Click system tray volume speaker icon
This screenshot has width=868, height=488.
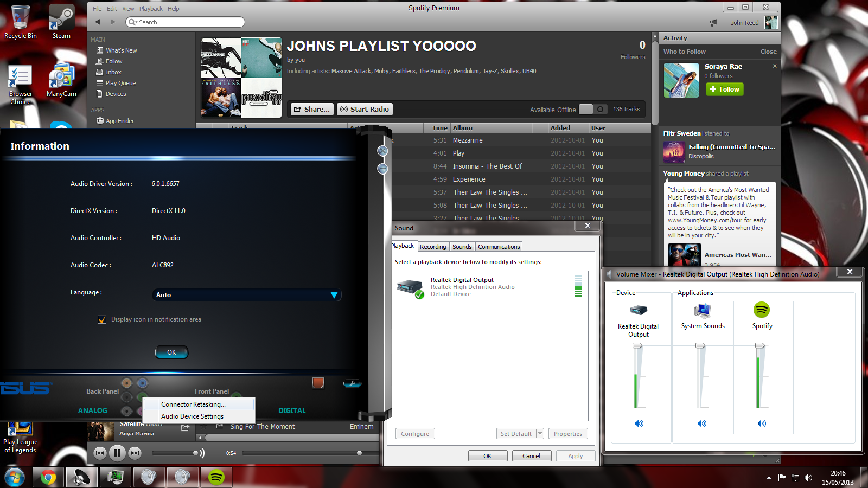(808, 478)
